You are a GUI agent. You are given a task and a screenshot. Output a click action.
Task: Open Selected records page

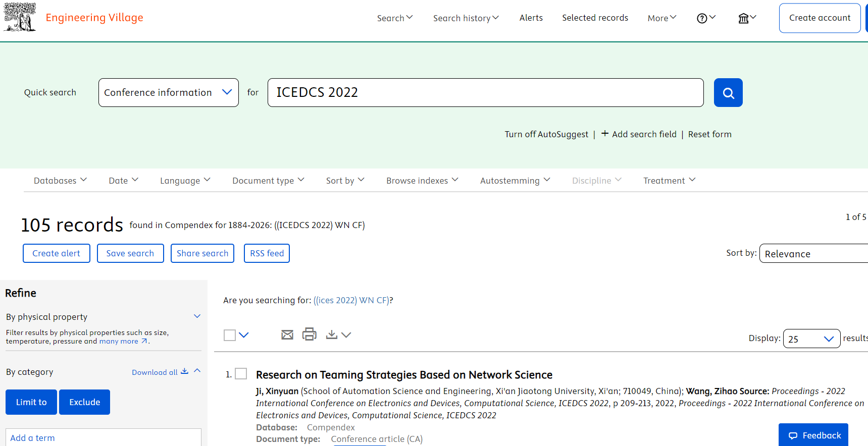(x=595, y=18)
